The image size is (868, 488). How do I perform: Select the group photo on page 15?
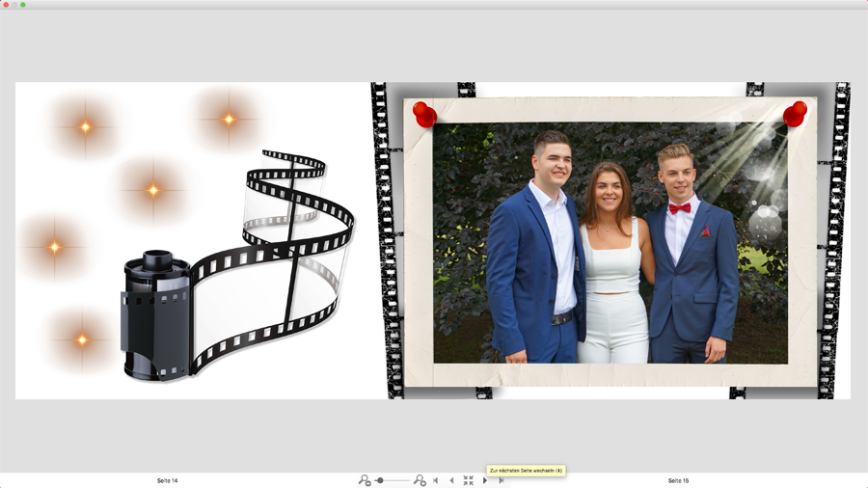click(x=610, y=243)
